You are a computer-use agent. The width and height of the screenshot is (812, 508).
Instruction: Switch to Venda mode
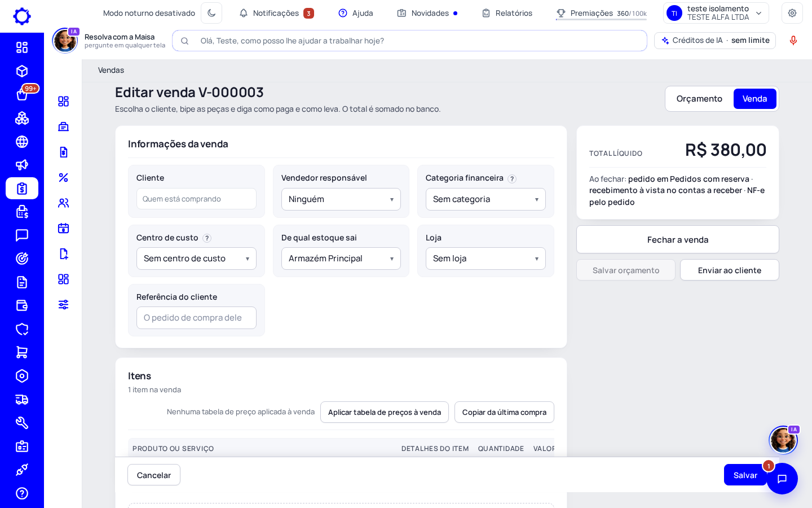click(754, 99)
